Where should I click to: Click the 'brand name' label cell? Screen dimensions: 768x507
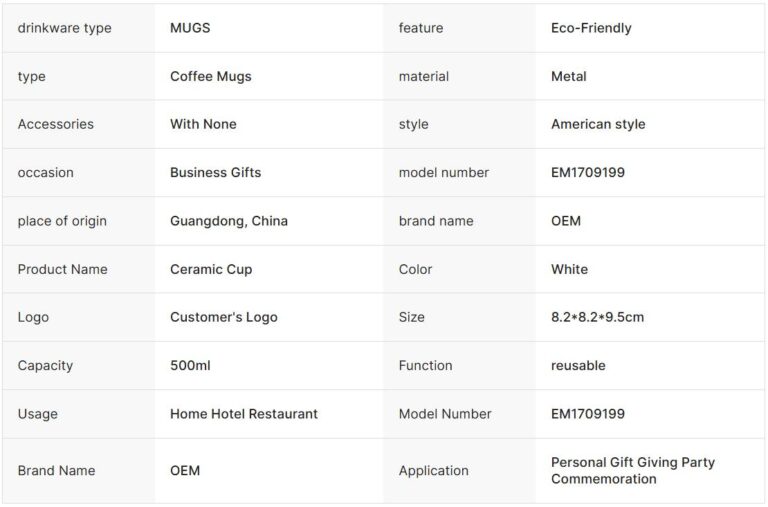click(x=436, y=221)
